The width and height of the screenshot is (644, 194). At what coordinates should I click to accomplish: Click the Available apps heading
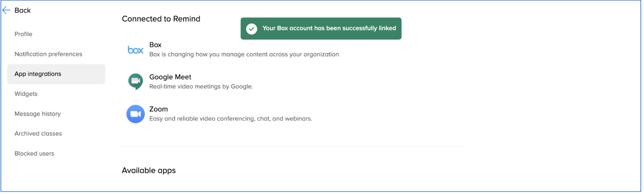pos(149,171)
